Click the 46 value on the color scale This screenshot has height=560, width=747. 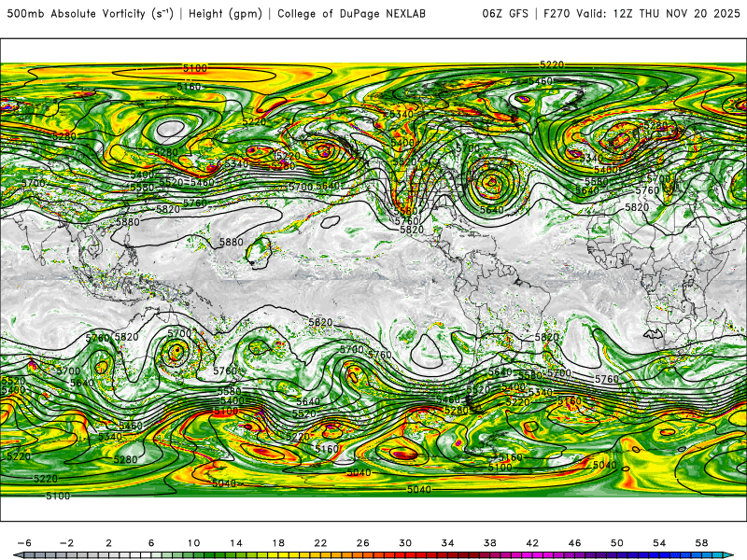[x=574, y=543]
